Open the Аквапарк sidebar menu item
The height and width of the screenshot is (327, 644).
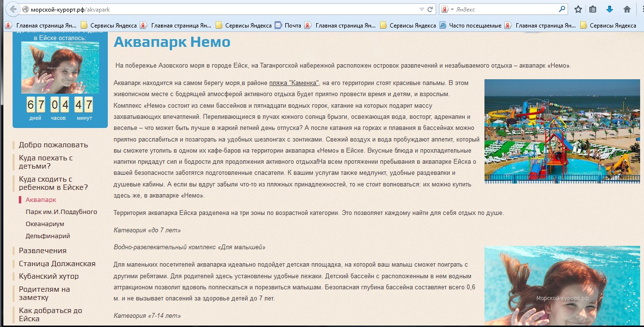tap(41, 199)
